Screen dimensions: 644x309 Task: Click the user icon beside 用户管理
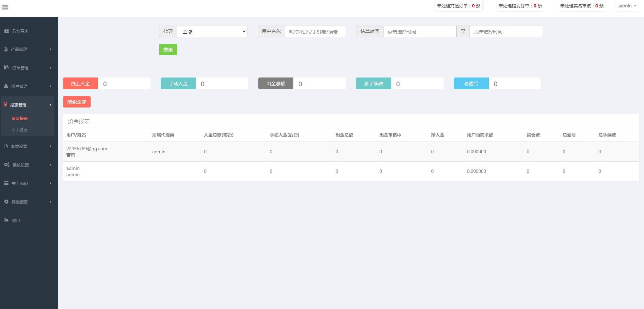click(6, 86)
